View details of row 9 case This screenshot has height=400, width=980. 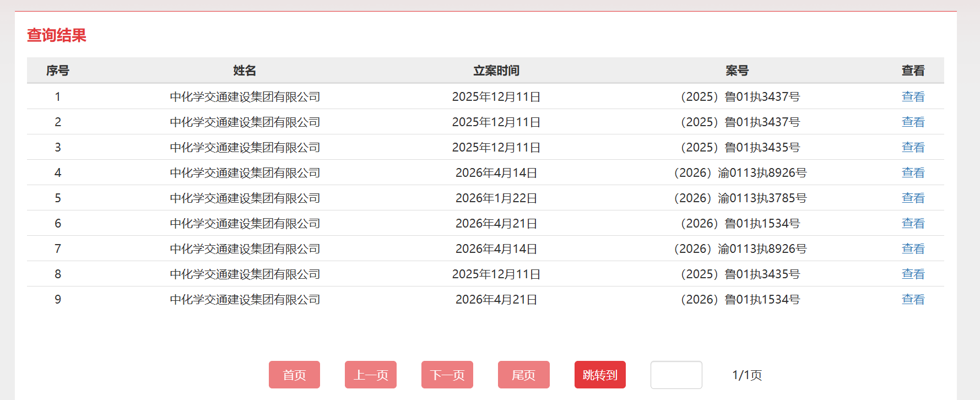(x=913, y=299)
